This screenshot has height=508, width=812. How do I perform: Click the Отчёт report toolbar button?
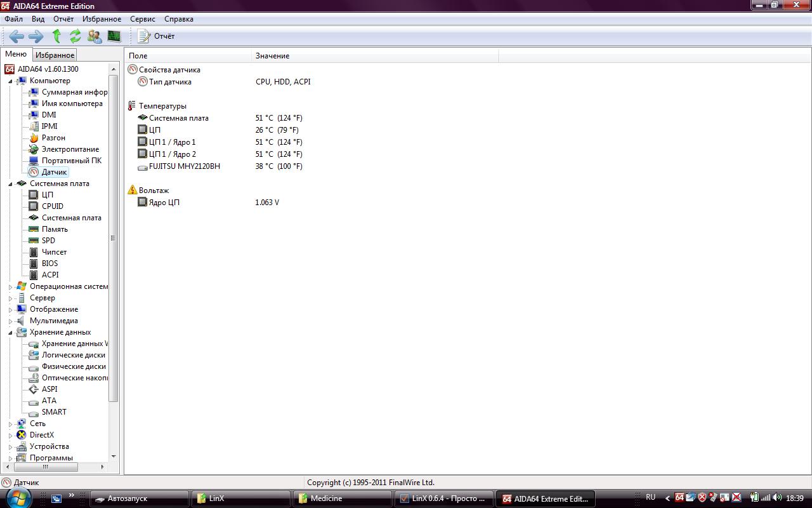pos(156,36)
